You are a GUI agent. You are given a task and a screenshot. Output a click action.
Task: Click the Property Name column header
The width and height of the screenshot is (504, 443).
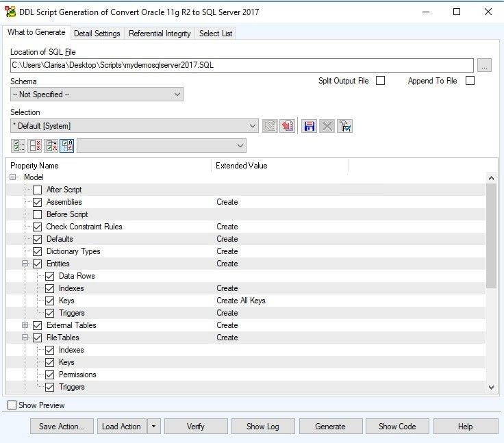[109, 166]
